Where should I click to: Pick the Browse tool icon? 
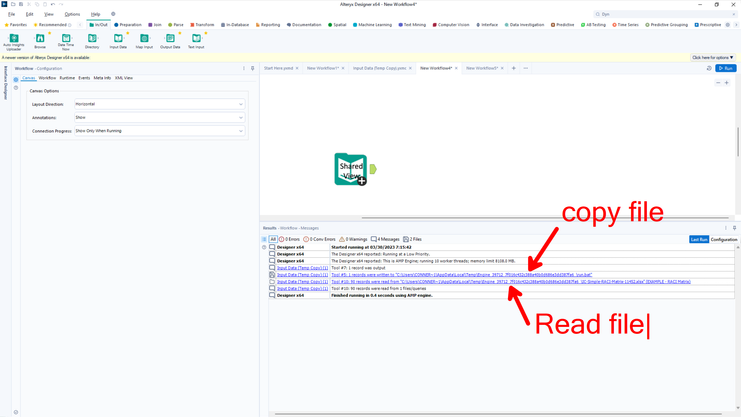click(40, 41)
